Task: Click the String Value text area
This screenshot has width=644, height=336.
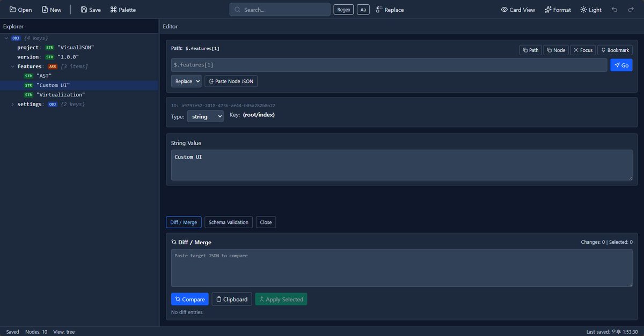Action: coord(401,165)
